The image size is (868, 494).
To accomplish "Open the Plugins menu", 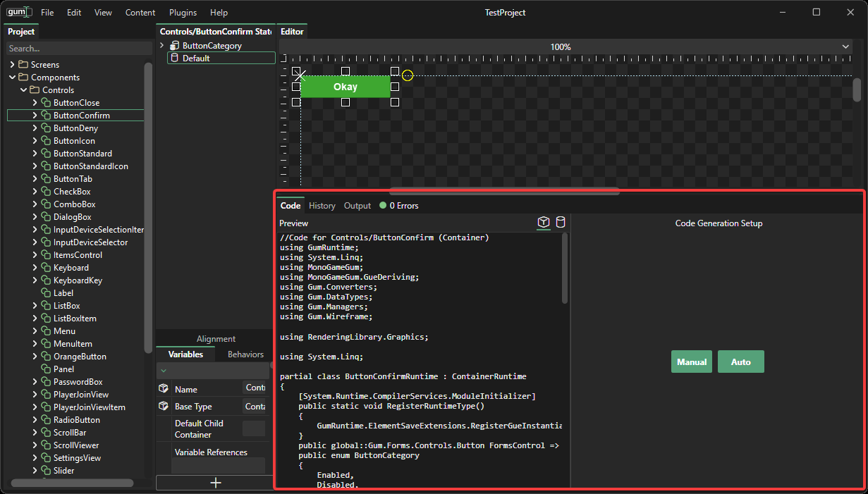I will tap(183, 13).
